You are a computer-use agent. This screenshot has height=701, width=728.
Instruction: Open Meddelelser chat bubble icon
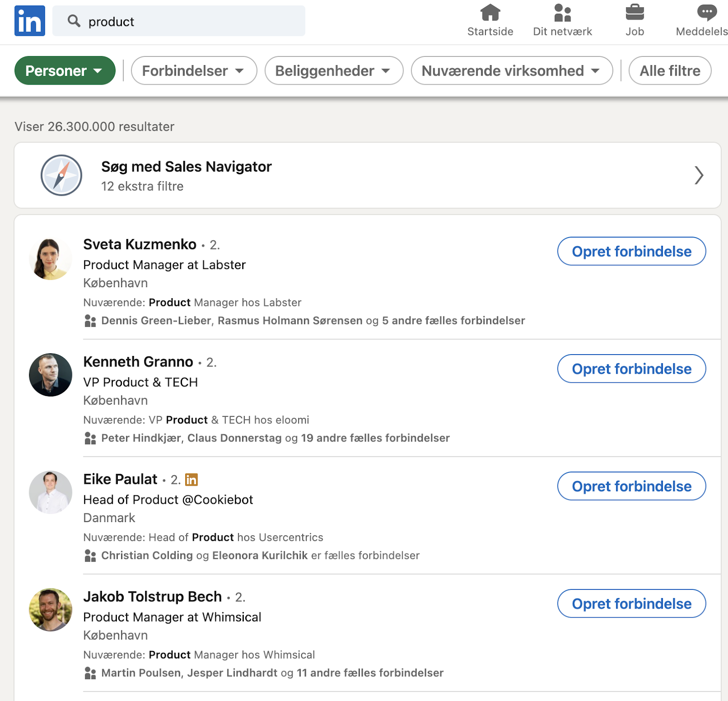707,13
